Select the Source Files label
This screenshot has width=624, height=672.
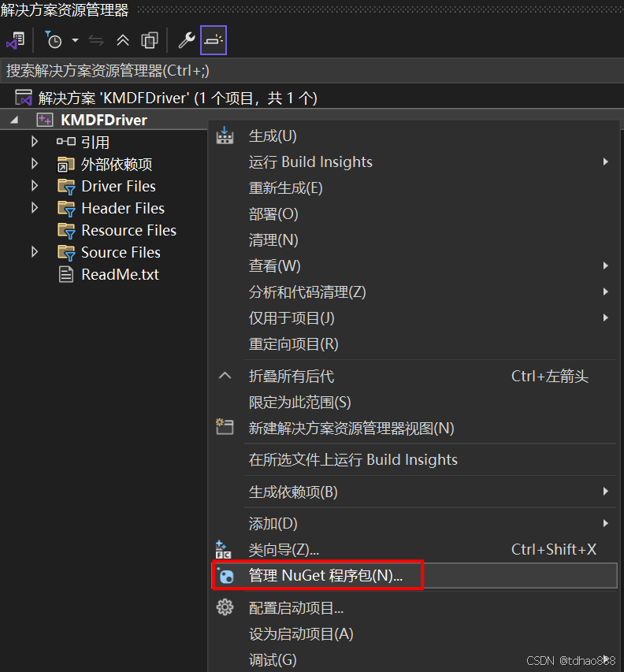(121, 252)
